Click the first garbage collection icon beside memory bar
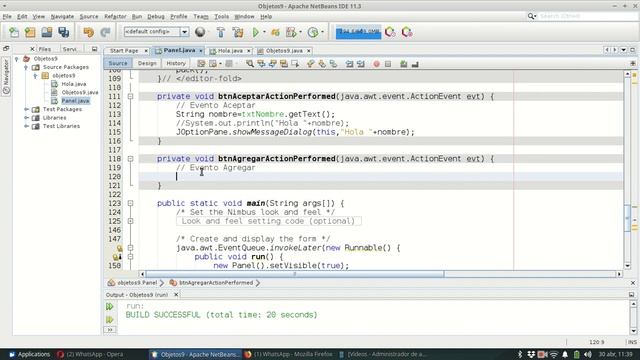This screenshot has height=360, width=640. pyautogui.click(x=390, y=32)
